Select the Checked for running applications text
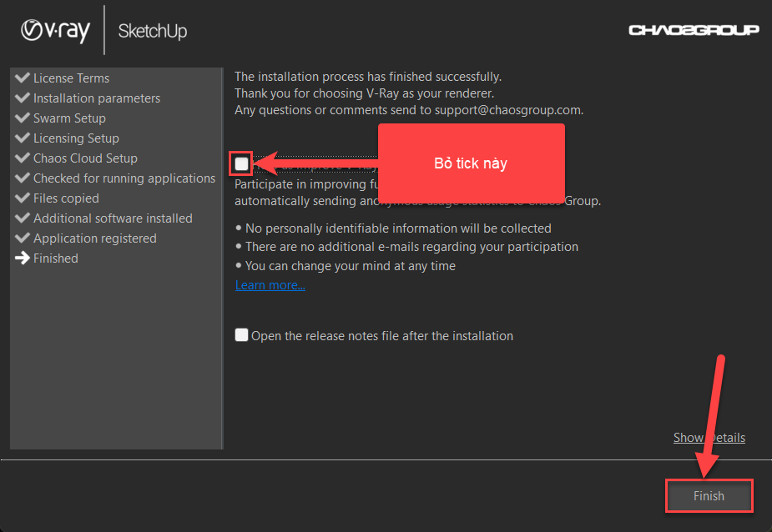 (x=124, y=178)
